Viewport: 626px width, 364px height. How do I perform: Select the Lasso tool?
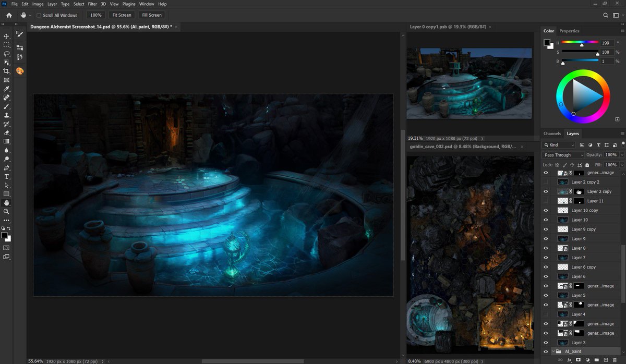(x=7, y=54)
